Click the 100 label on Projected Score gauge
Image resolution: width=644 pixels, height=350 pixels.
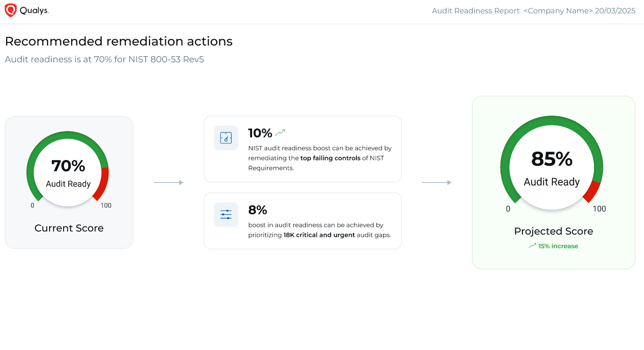pos(600,209)
